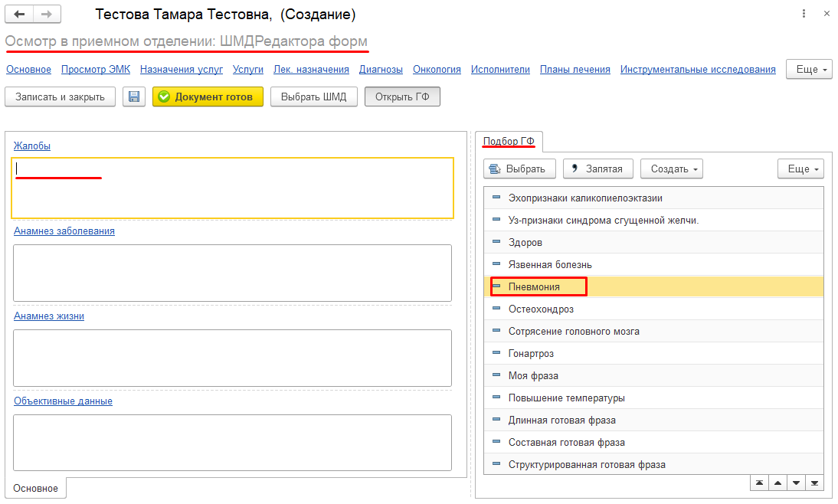
Task: Click the Объективные данные heading link
Action: (63, 401)
